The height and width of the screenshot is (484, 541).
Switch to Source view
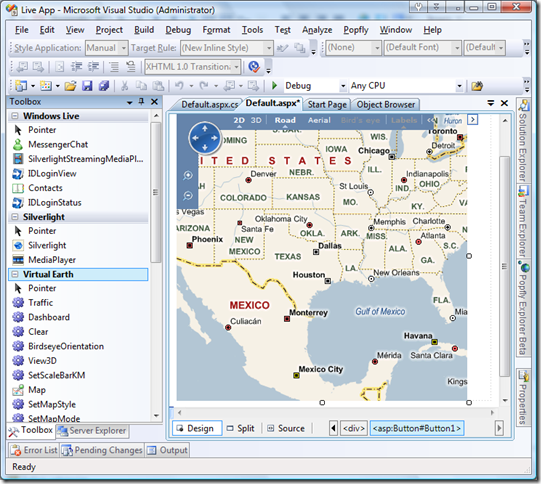pos(286,428)
